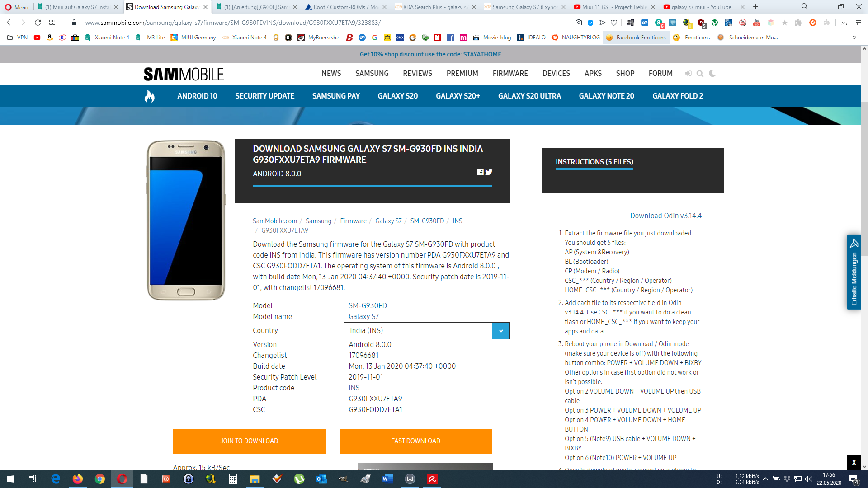
Task: Open YouTube bookmark icon in bookmarks bar
Action: [37, 38]
